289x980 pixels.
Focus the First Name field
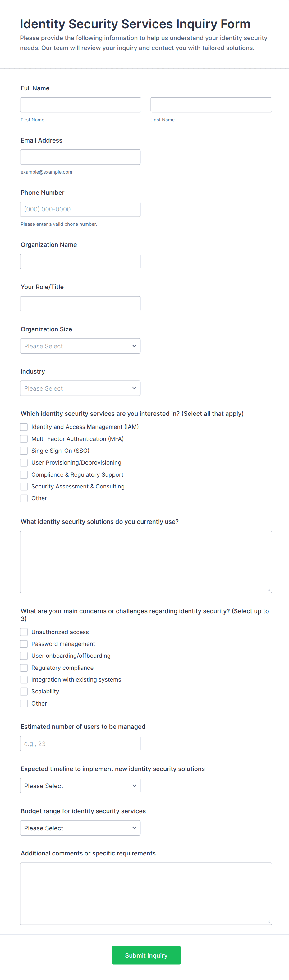80,105
